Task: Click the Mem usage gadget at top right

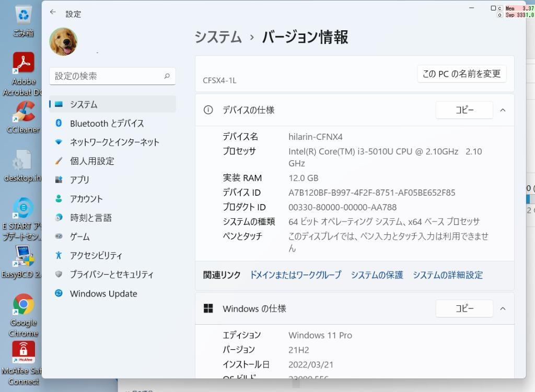Action: pyautogui.click(x=519, y=8)
